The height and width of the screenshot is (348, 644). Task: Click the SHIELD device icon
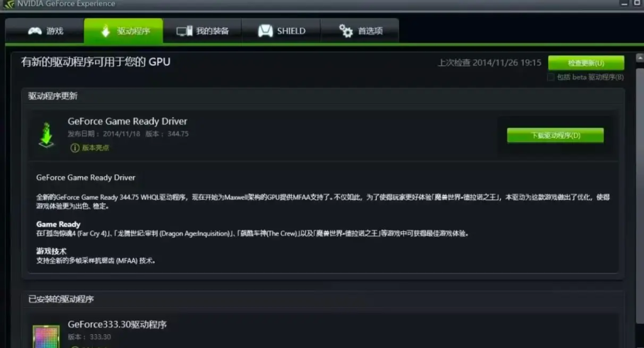click(265, 31)
